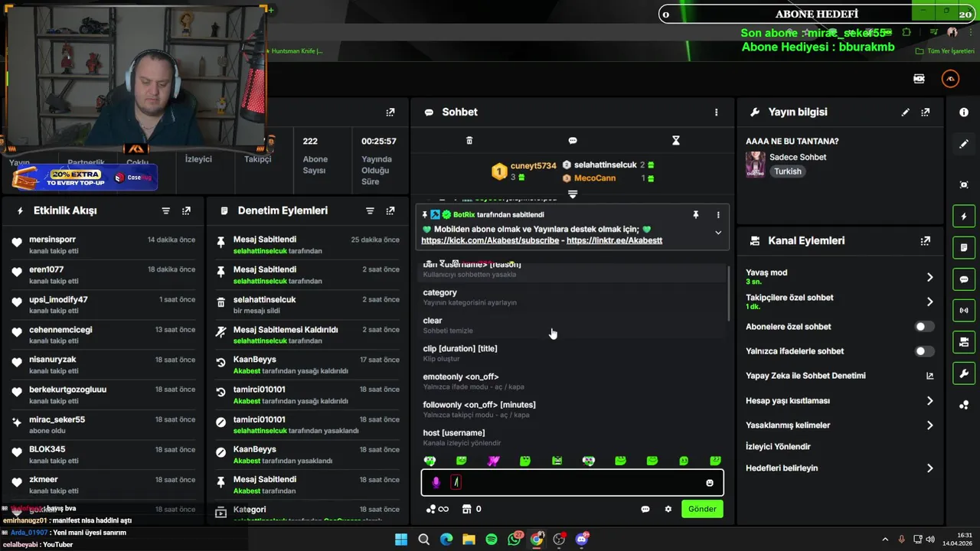Click the Sadece Sohbet category thumbnail
980x551 pixels.
coord(755,164)
